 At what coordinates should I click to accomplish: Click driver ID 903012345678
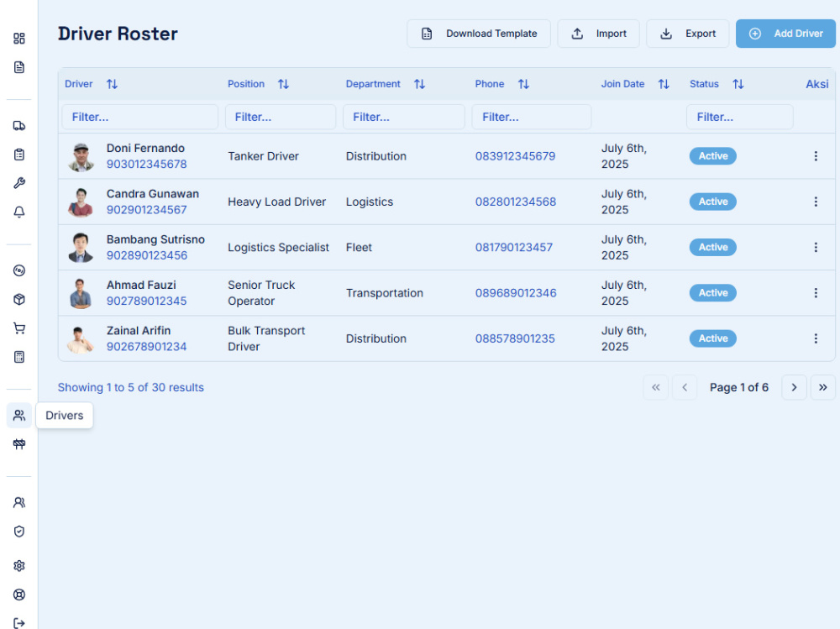click(x=146, y=164)
